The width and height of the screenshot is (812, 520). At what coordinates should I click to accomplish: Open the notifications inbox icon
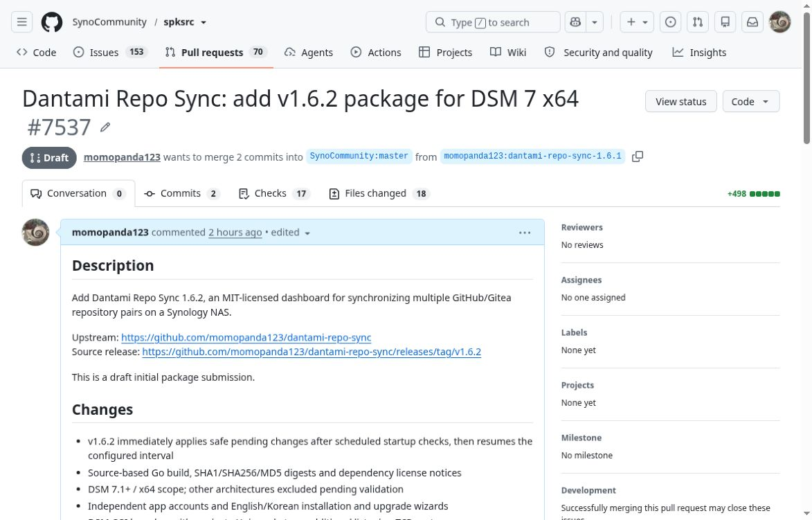pos(752,22)
